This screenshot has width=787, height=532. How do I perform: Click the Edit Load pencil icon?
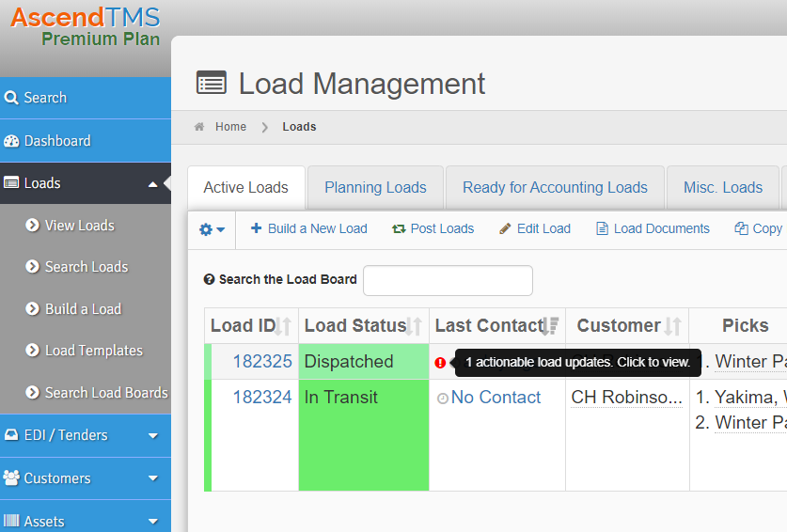tap(505, 228)
